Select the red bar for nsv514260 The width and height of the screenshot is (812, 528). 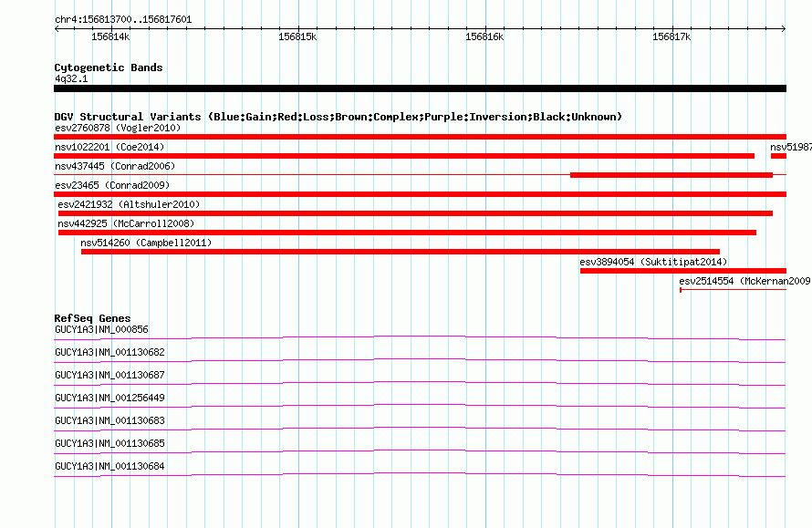click(x=401, y=252)
